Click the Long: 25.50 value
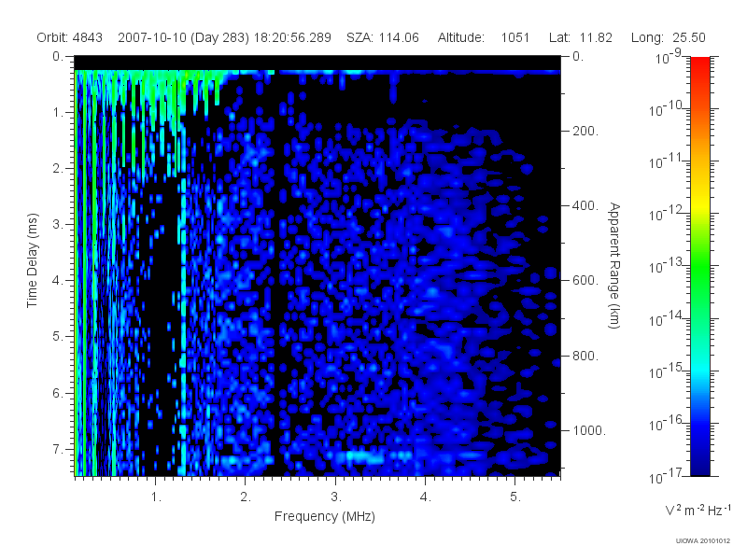 tap(668, 37)
